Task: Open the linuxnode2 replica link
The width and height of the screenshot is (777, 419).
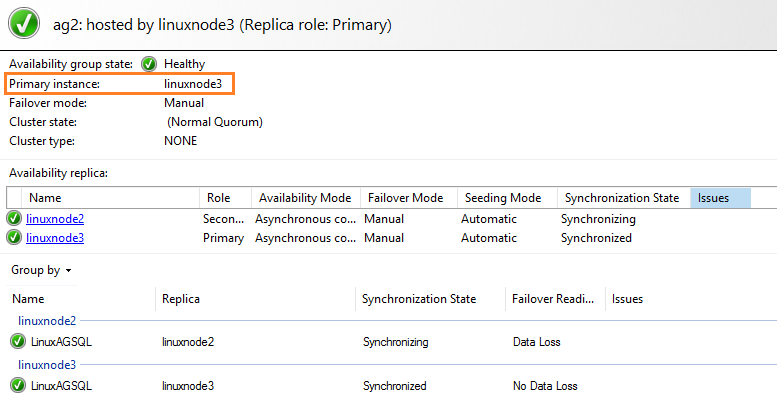Action: [55, 219]
